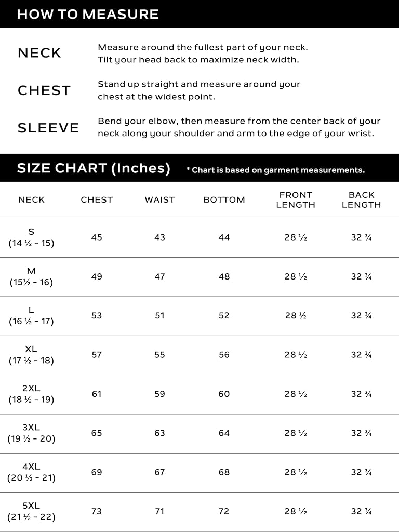This screenshot has height=532, width=399.
Task: Select the XL (17 ½ - 18) label
Action: [x=31, y=354]
